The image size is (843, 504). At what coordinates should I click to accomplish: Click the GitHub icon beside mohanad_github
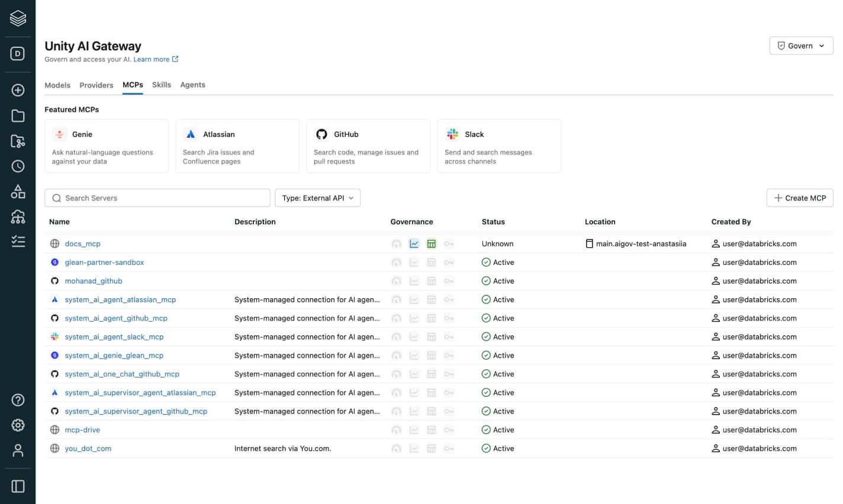[54, 281]
